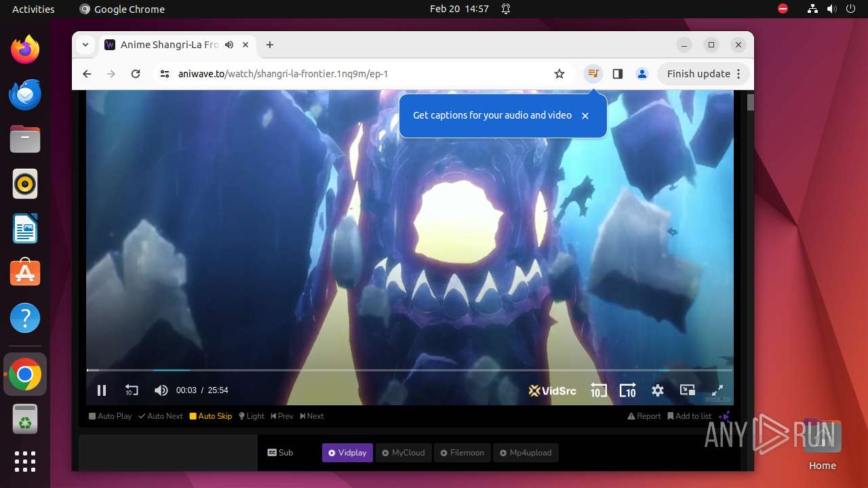Screen dimensions: 868x488
Task: Open LibreOffice Writer from dock
Action: click(x=25, y=228)
